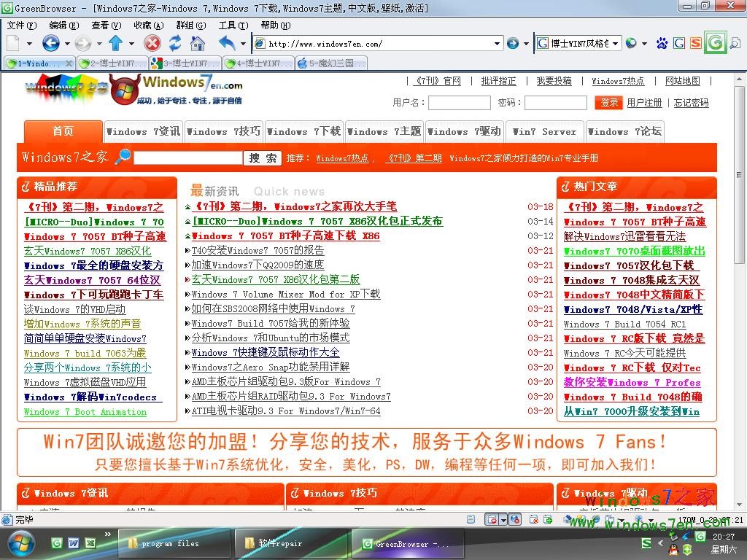The image size is (747, 560).
Task: Open the 用户注册 registration link
Action: [644, 103]
